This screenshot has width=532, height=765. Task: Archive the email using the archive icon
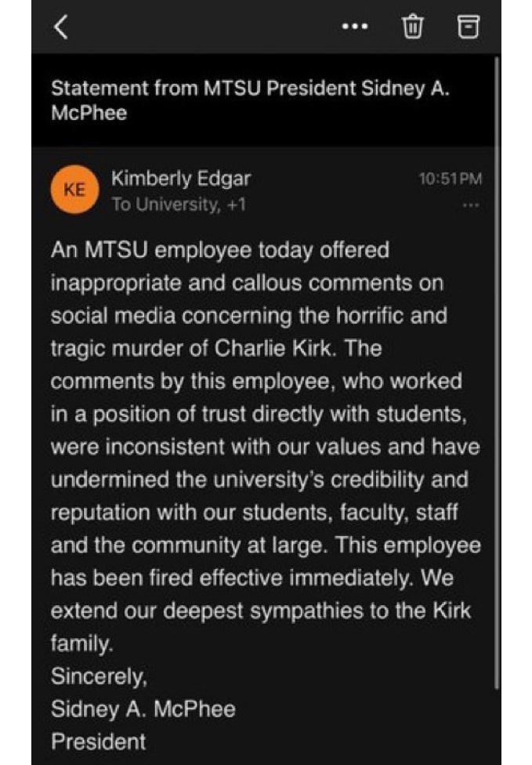(468, 27)
